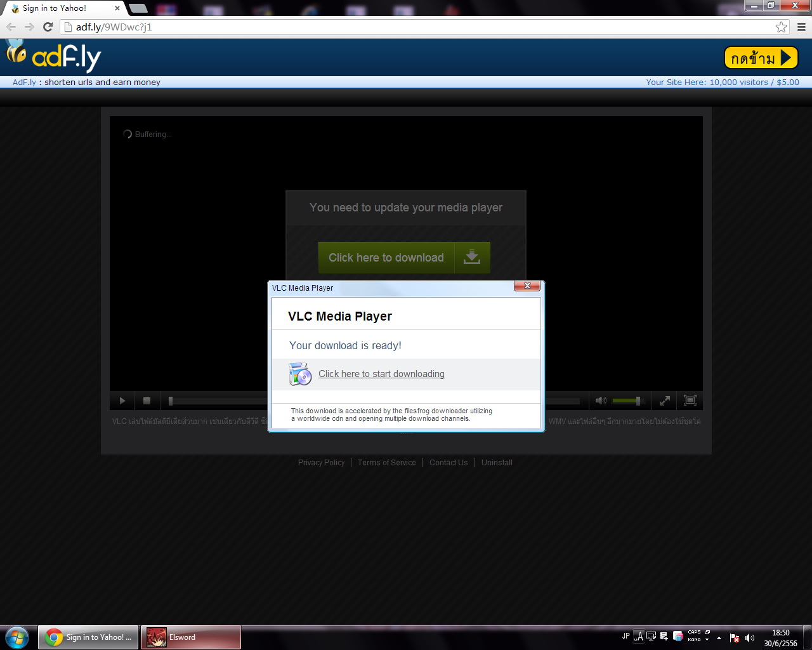Click the browser back arrow
812x650 pixels.
coord(11,27)
